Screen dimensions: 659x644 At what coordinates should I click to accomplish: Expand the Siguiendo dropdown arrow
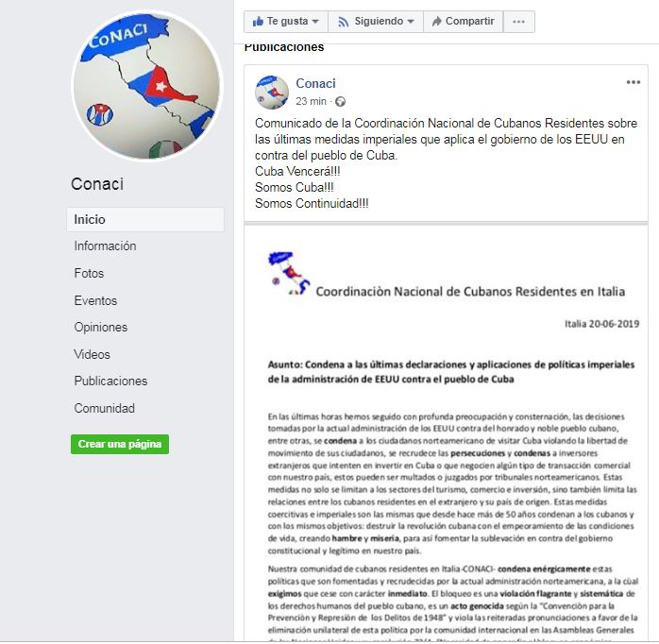(411, 22)
